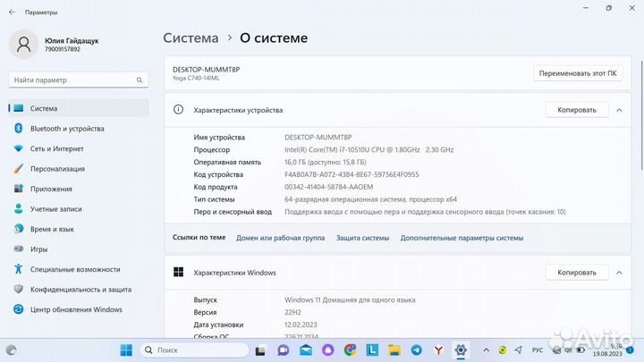Click the Время и язык globe icon
644x362 pixels.
(19, 229)
